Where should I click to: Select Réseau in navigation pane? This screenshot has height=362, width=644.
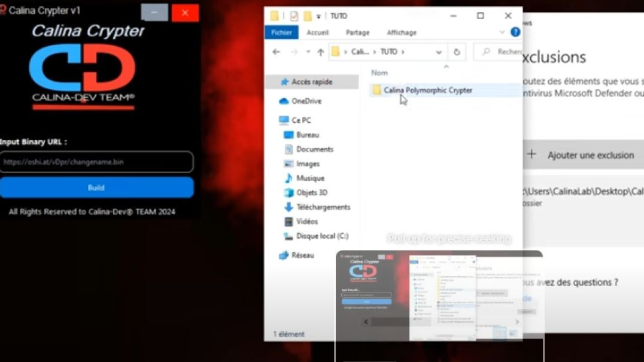coord(302,255)
